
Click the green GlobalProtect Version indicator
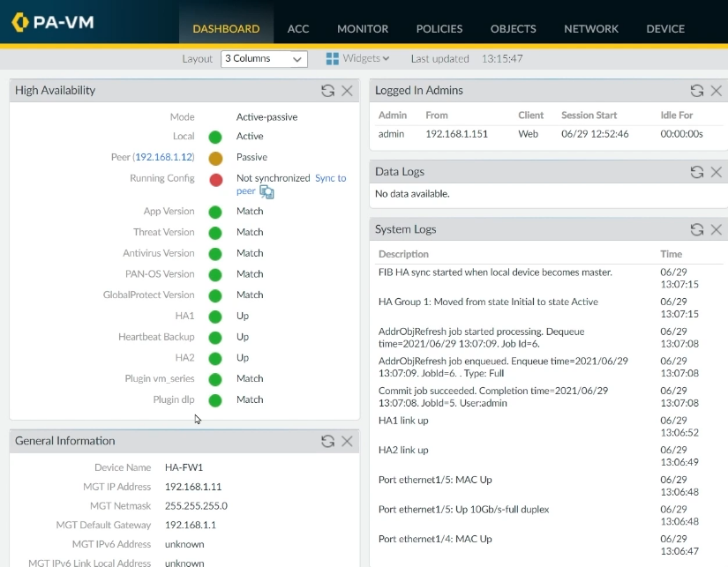215,295
